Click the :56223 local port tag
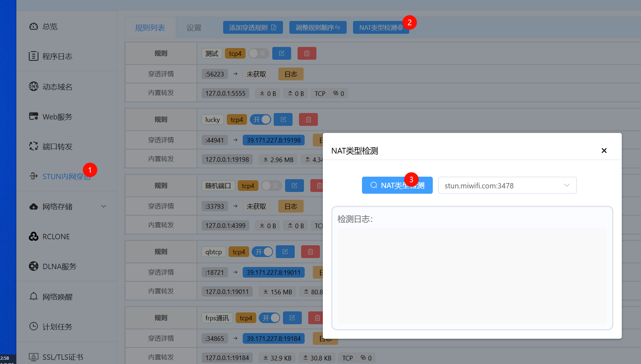 pos(215,74)
